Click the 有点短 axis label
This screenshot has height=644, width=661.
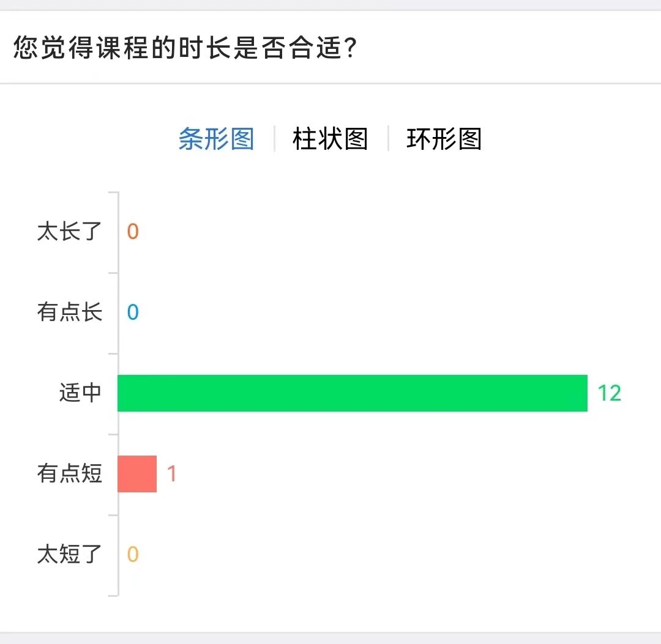tap(69, 474)
